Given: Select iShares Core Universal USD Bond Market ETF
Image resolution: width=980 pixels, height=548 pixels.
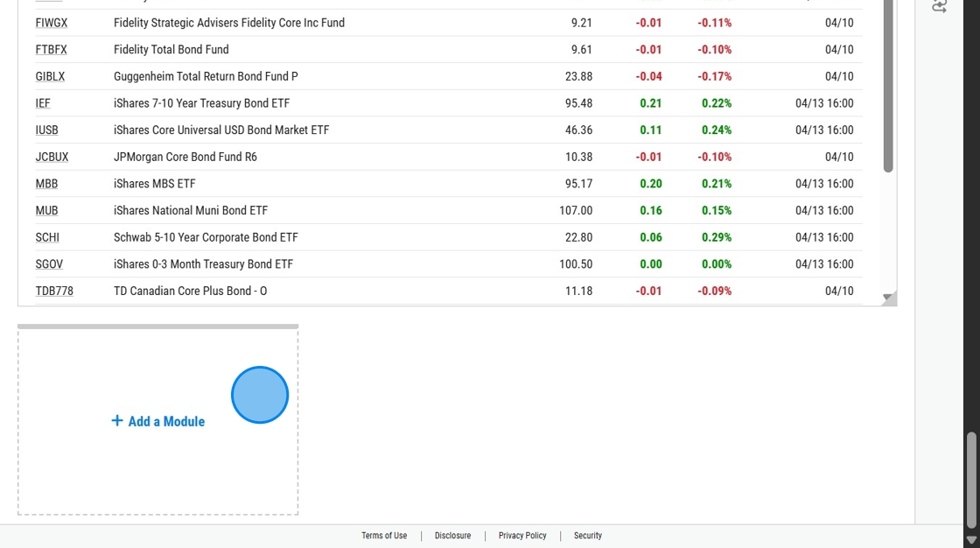Looking at the screenshot, I should pyautogui.click(x=221, y=130).
